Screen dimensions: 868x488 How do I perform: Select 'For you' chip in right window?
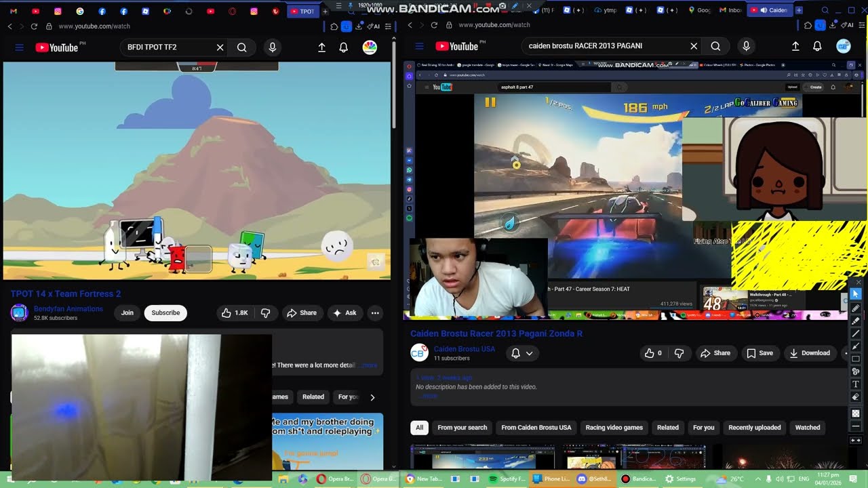[704, 428]
